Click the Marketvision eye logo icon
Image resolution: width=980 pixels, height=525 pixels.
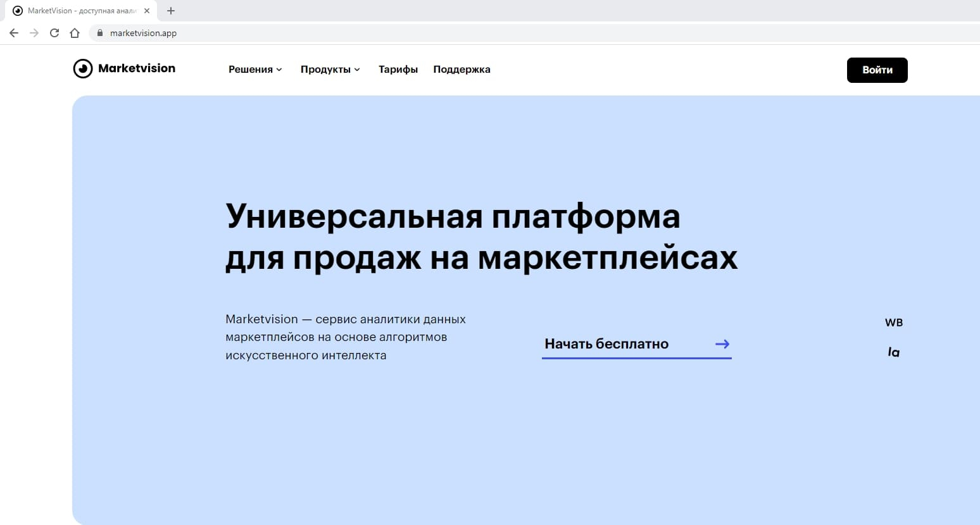pos(83,68)
